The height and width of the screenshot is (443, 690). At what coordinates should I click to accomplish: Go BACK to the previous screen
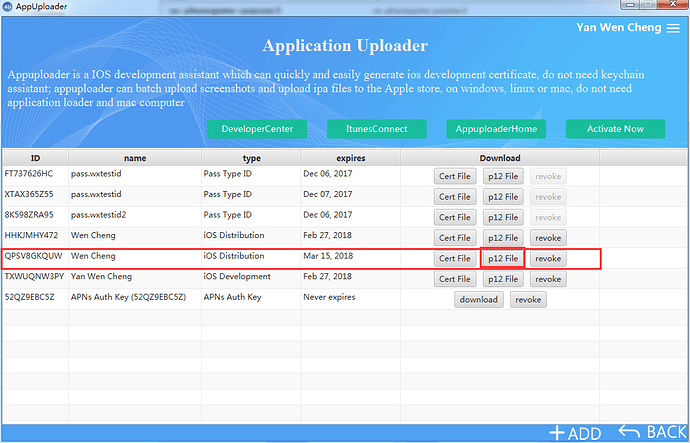tap(653, 432)
